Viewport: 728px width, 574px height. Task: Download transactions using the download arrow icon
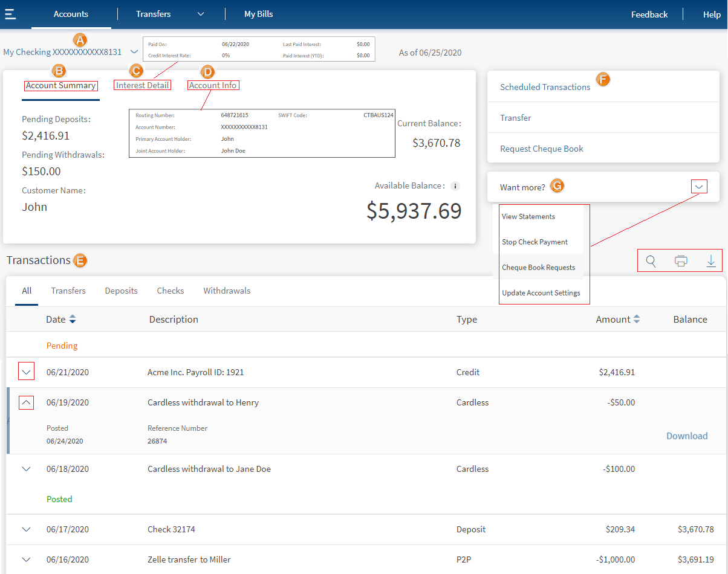[711, 261]
